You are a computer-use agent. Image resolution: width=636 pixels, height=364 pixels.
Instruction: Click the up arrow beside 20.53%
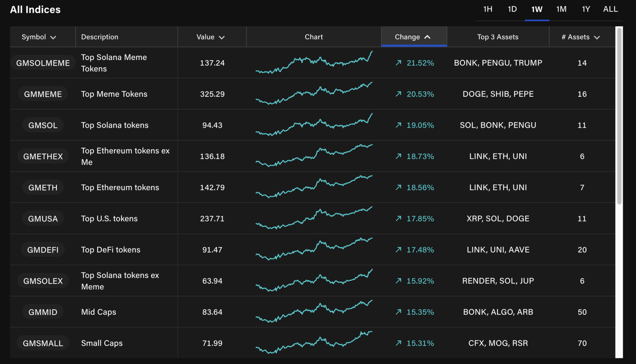399,94
